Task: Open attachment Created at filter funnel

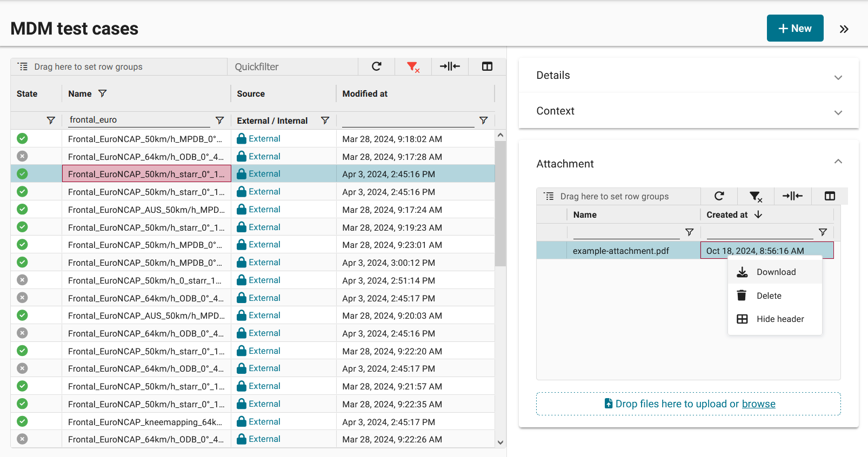Action: point(823,232)
